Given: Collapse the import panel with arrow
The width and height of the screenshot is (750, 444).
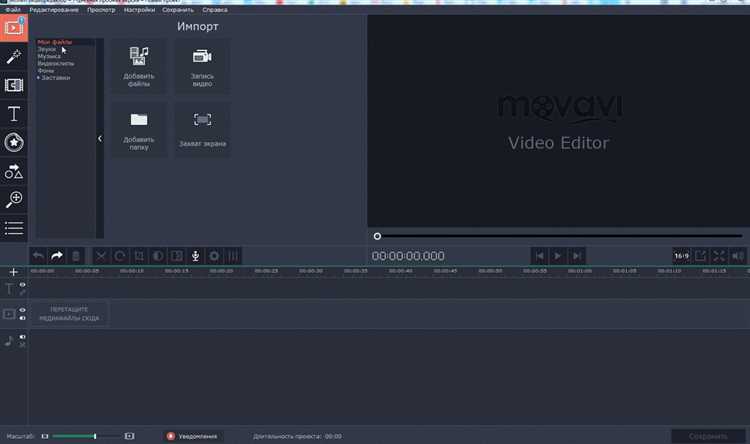Looking at the screenshot, I should click(x=100, y=139).
